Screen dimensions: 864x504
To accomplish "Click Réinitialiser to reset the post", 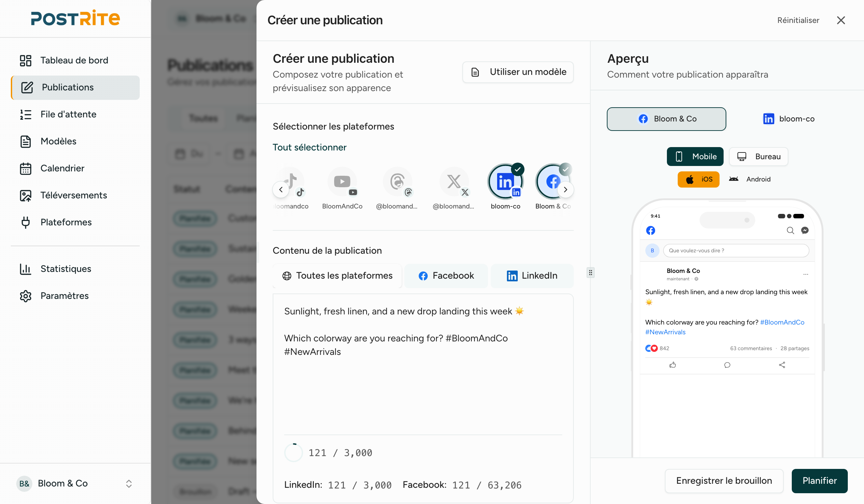I will click(798, 20).
